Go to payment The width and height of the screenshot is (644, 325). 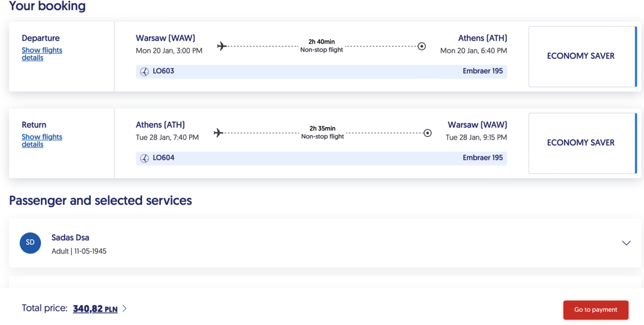point(596,310)
